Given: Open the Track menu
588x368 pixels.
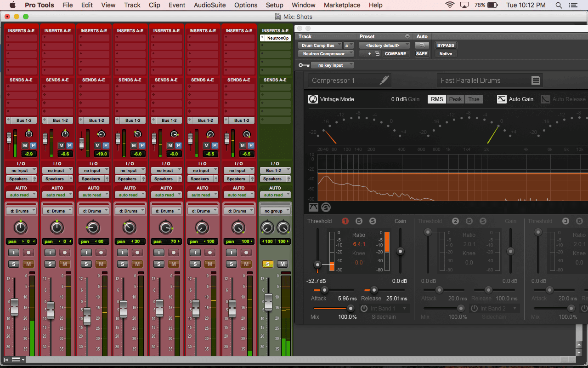Looking at the screenshot, I should (132, 5).
